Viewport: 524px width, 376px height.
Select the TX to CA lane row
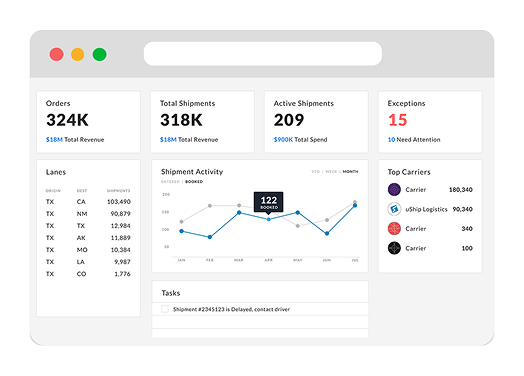pos(88,202)
